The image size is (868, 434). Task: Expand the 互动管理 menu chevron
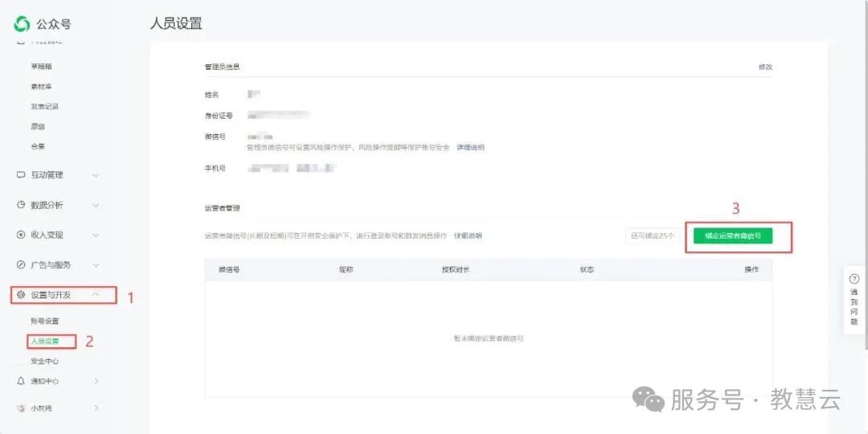tap(95, 175)
